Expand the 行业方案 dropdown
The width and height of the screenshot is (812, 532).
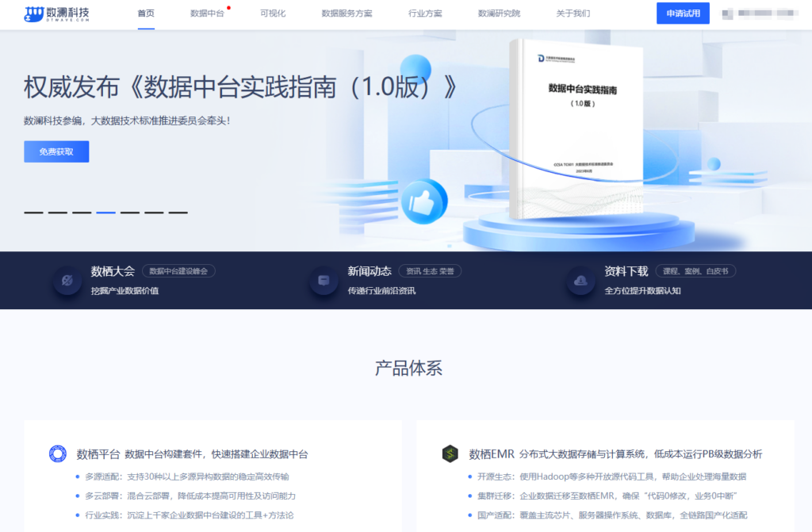click(x=425, y=13)
